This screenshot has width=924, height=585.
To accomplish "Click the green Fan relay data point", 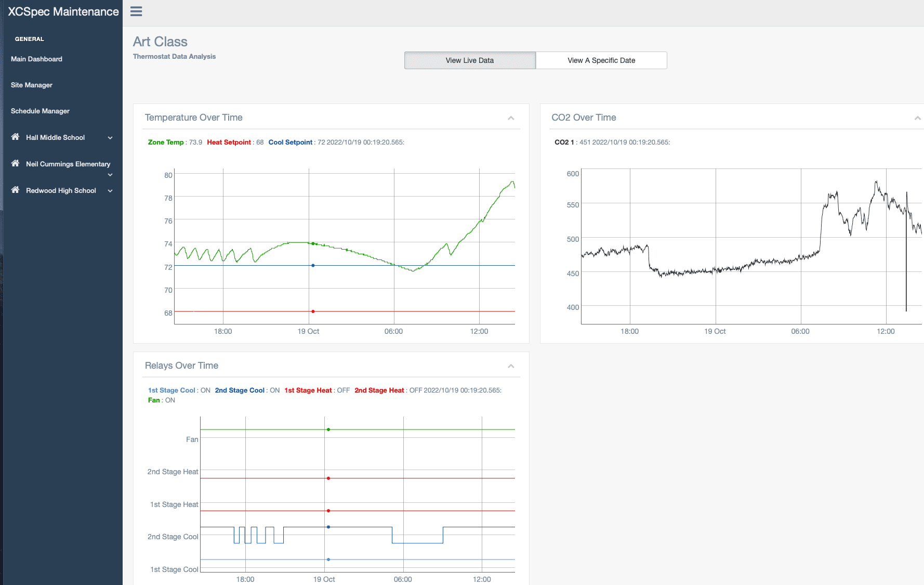I will tap(328, 430).
